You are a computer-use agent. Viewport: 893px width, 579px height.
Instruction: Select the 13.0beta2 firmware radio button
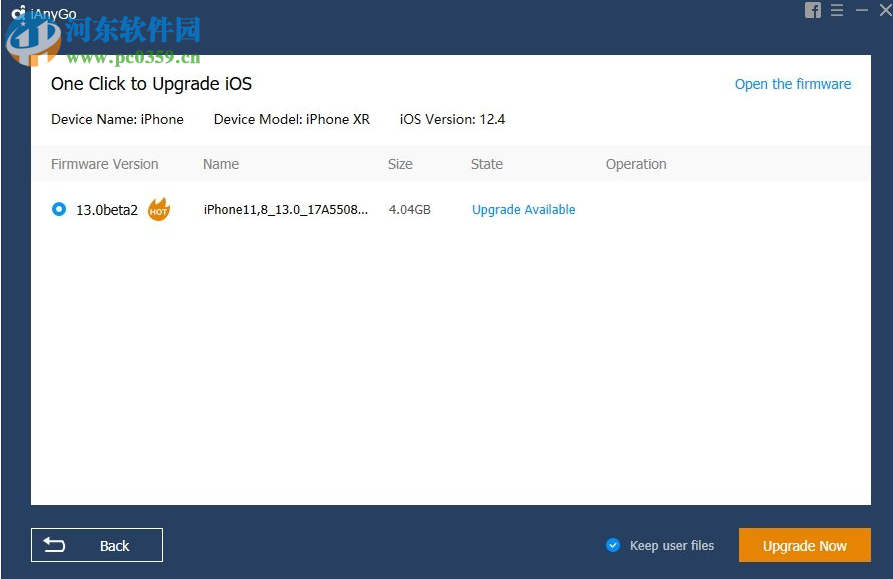[59, 209]
